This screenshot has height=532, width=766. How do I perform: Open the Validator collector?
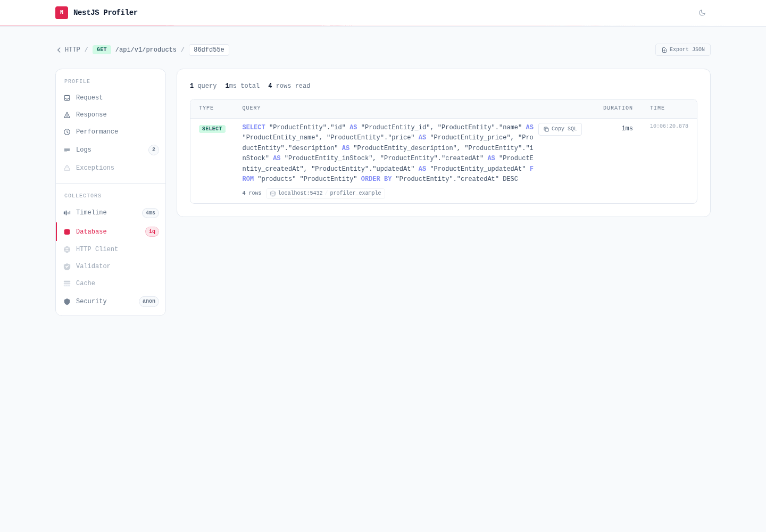click(111, 267)
